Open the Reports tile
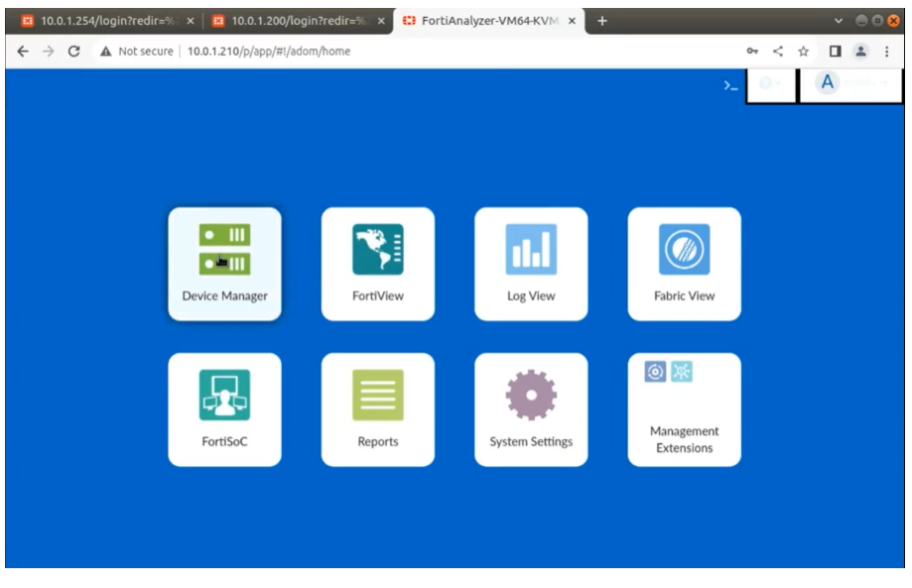This screenshot has width=912, height=588. [377, 410]
